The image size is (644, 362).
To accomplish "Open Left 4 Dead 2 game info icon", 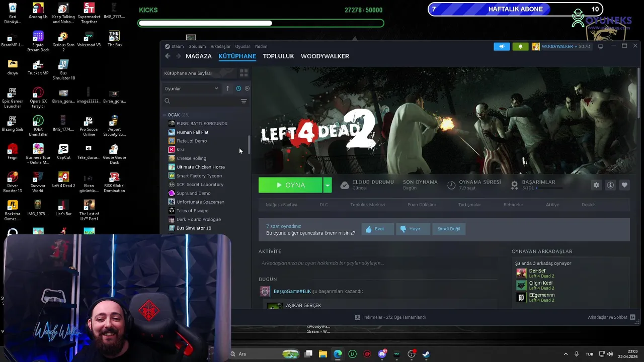I will [610, 185].
